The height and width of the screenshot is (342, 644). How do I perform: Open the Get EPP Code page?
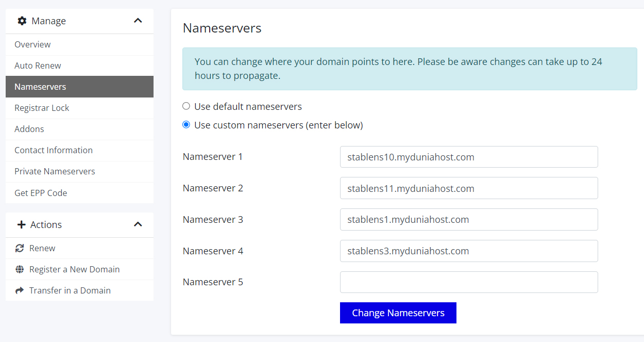(x=41, y=193)
